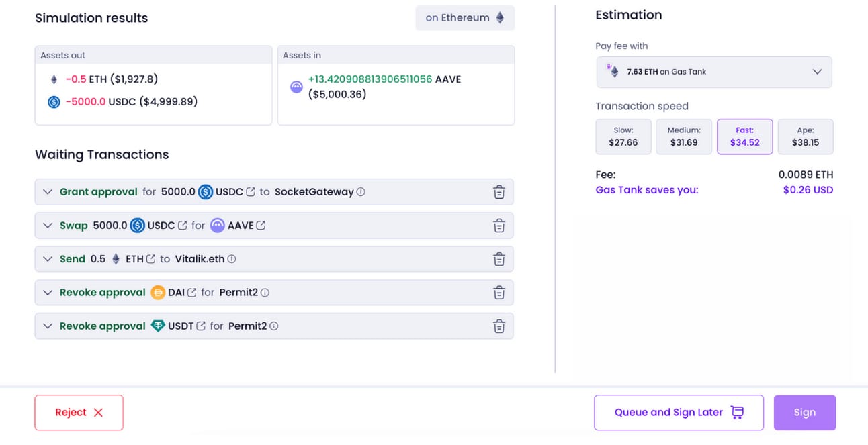Click info icon beside SocketGateway
The width and height of the screenshot is (868, 445).
point(361,192)
